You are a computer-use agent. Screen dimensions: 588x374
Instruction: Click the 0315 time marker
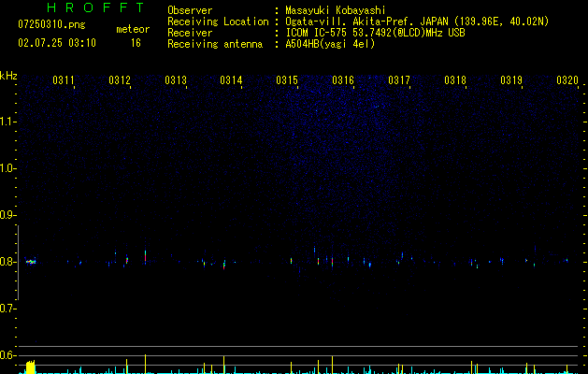[287, 79]
